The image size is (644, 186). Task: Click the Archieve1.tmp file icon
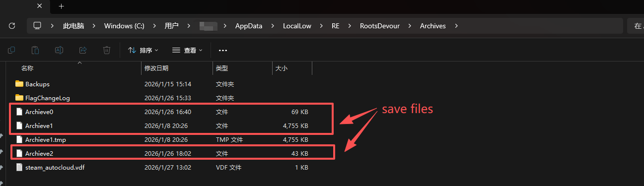click(x=19, y=140)
